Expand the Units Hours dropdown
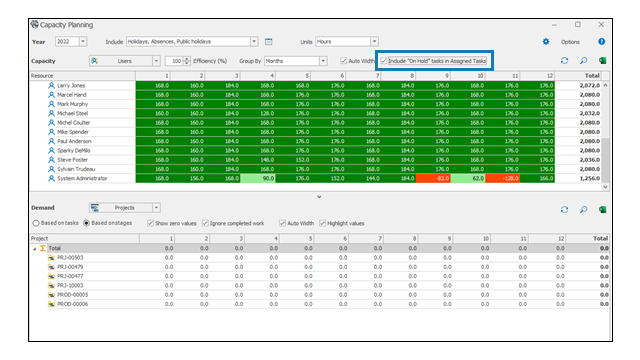 pyautogui.click(x=374, y=42)
